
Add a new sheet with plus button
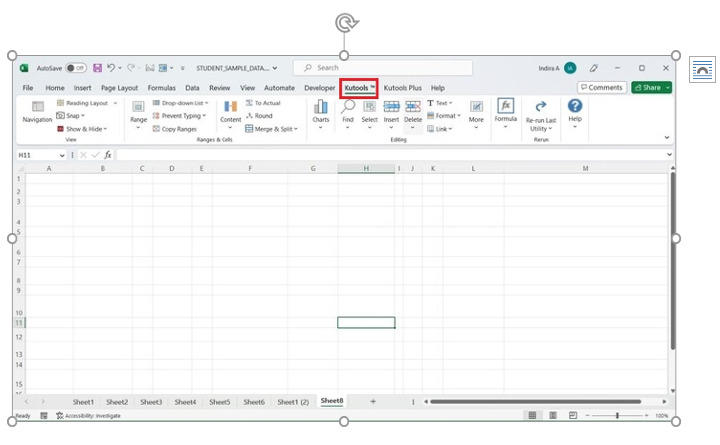click(373, 401)
